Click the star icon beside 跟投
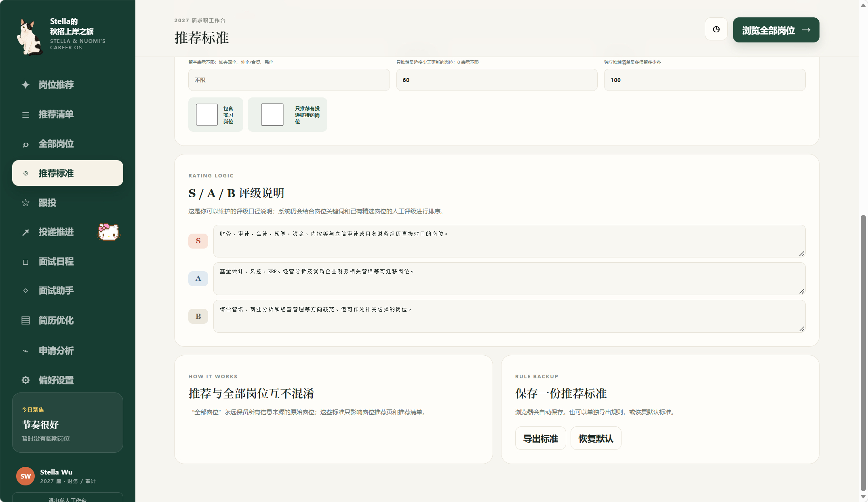 pyautogui.click(x=25, y=203)
